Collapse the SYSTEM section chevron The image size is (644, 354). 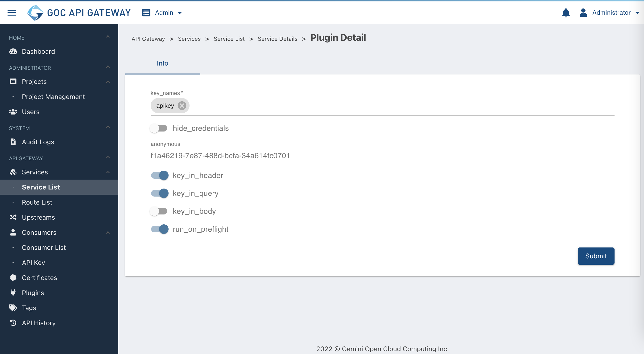[x=108, y=127]
